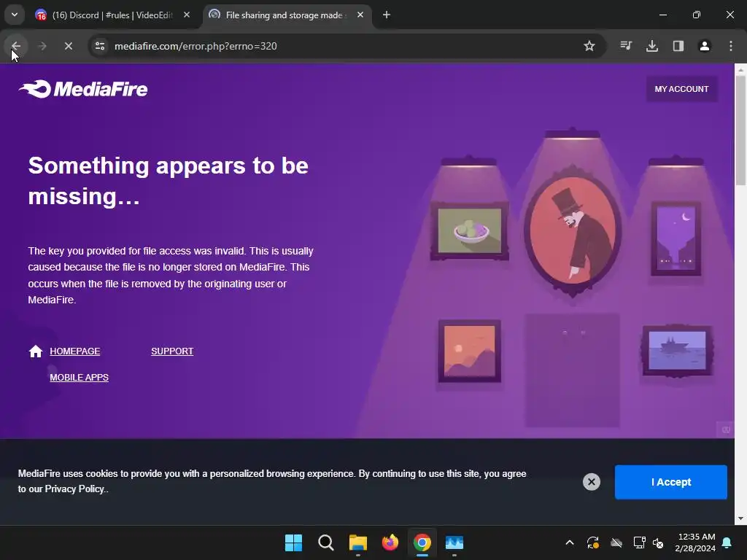Select the File sharing and storage tab

(x=284, y=15)
